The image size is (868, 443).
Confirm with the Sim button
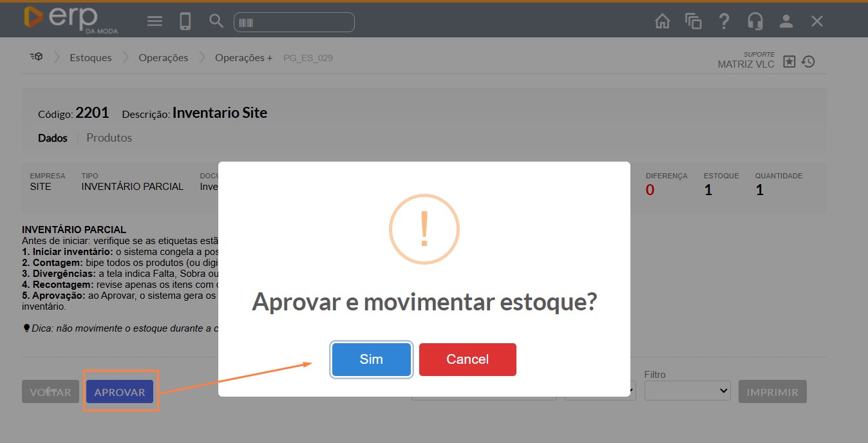371,359
